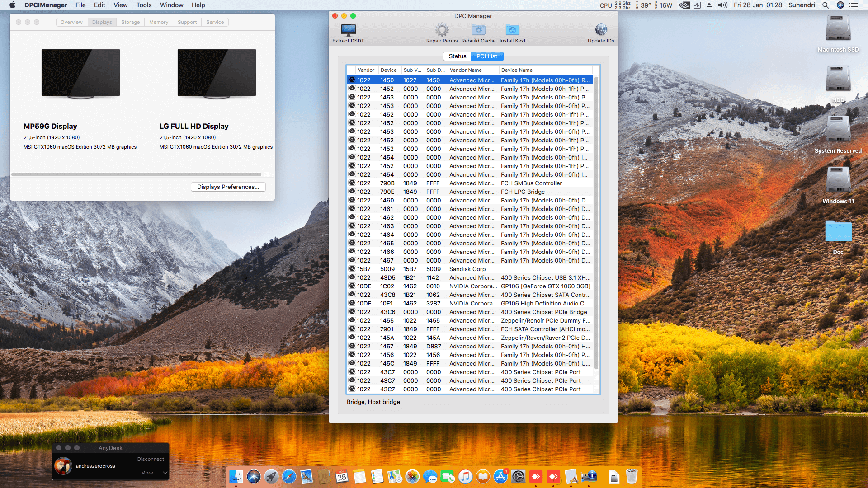The height and width of the screenshot is (488, 868).
Task: Click the Rebuild Cache folder icon
Action: pyautogui.click(x=478, y=30)
